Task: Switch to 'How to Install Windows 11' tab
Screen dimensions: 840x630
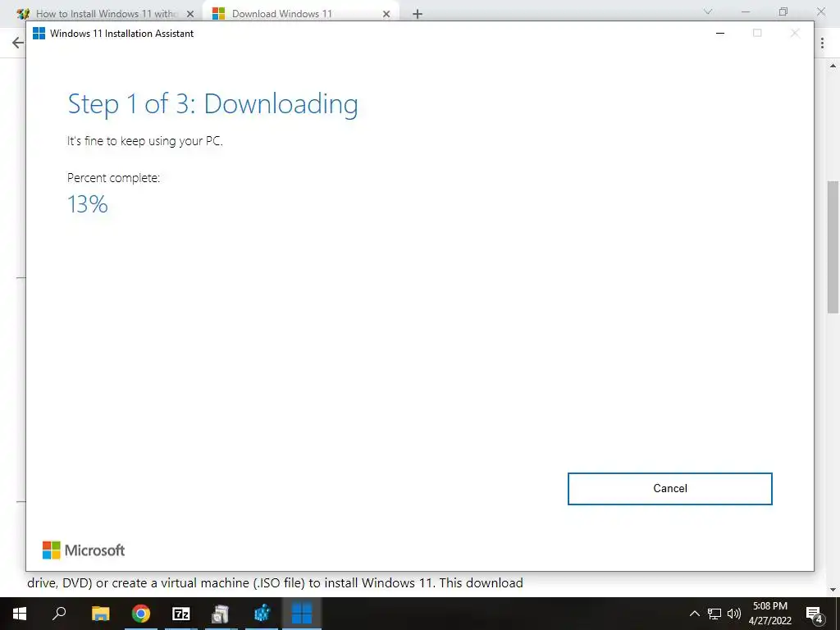Action: (x=106, y=14)
